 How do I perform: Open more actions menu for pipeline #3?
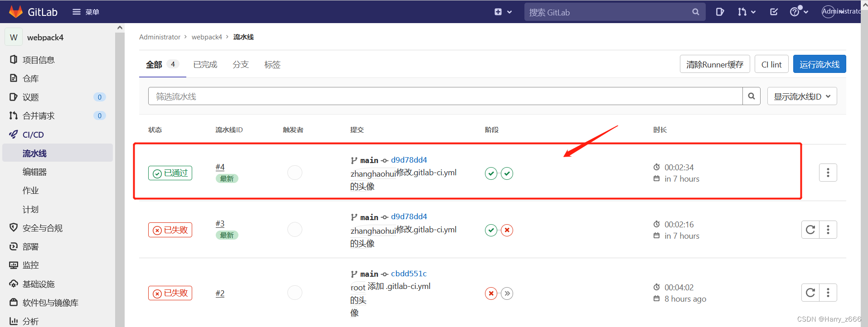tap(828, 230)
